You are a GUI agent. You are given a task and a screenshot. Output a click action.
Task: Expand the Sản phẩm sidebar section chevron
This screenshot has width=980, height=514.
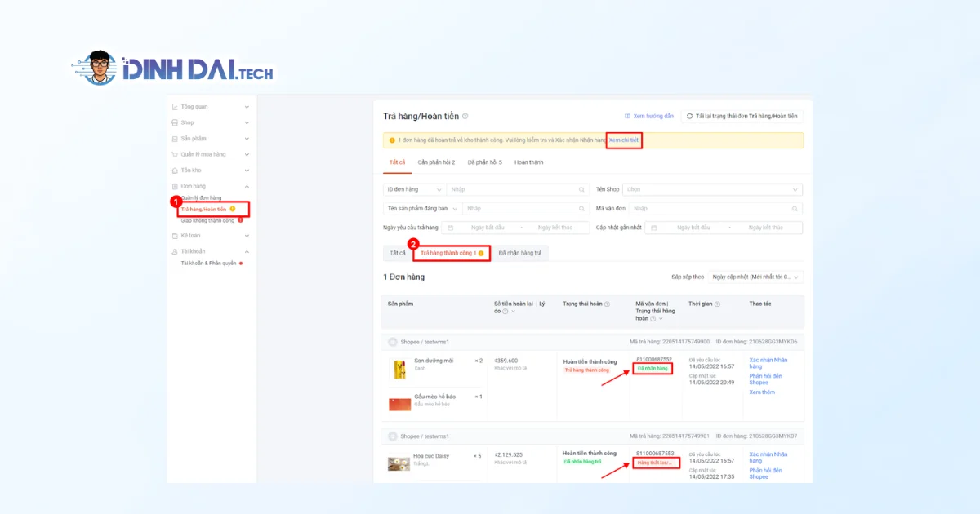click(247, 139)
